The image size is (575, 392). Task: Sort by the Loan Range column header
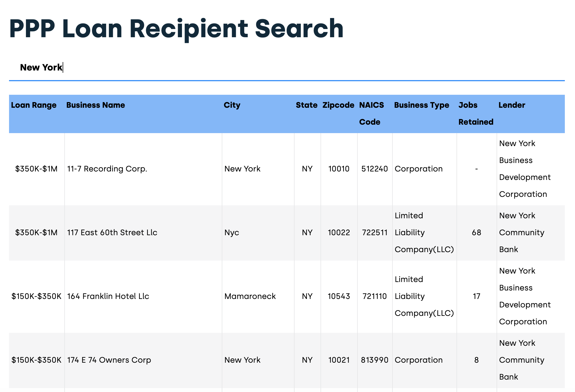34,105
